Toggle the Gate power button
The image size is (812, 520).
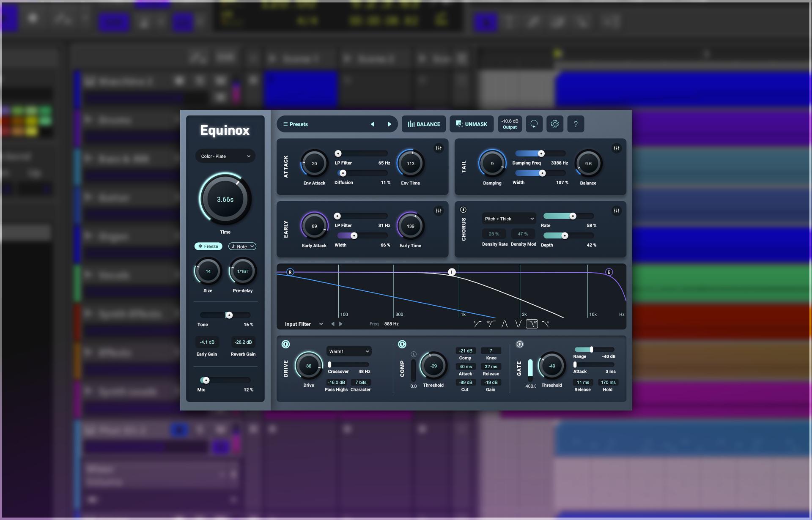(519, 344)
